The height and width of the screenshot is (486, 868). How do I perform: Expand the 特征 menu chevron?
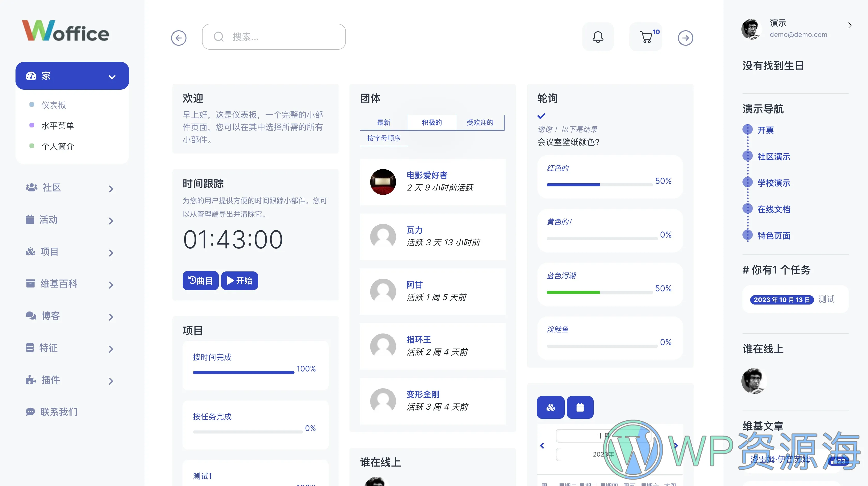coord(111,349)
